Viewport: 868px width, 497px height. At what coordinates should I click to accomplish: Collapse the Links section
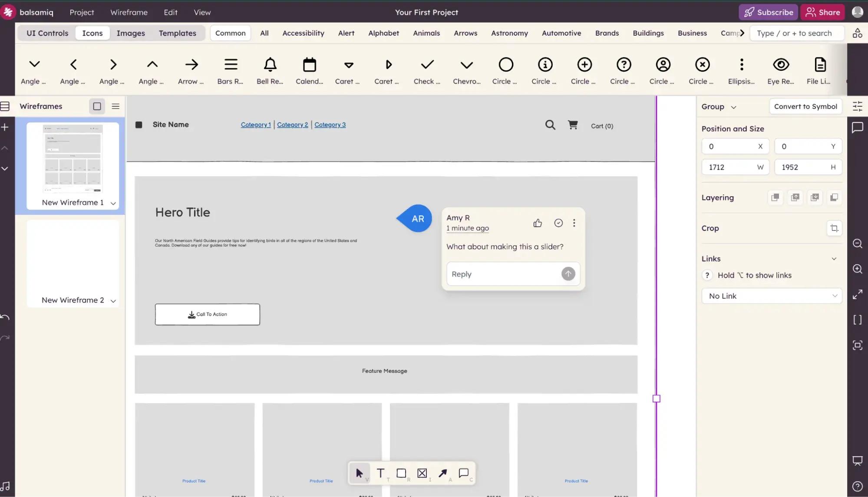point(834,259)
